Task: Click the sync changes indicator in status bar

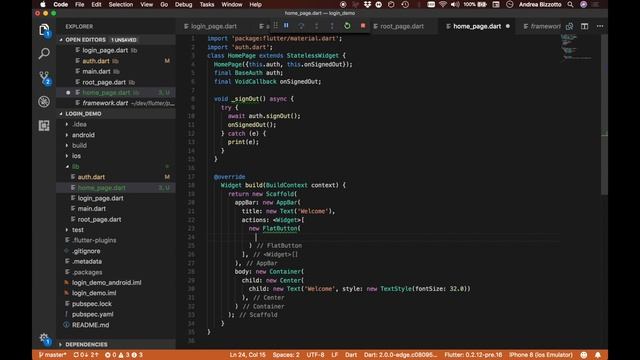Action: (x=86, y=355)
